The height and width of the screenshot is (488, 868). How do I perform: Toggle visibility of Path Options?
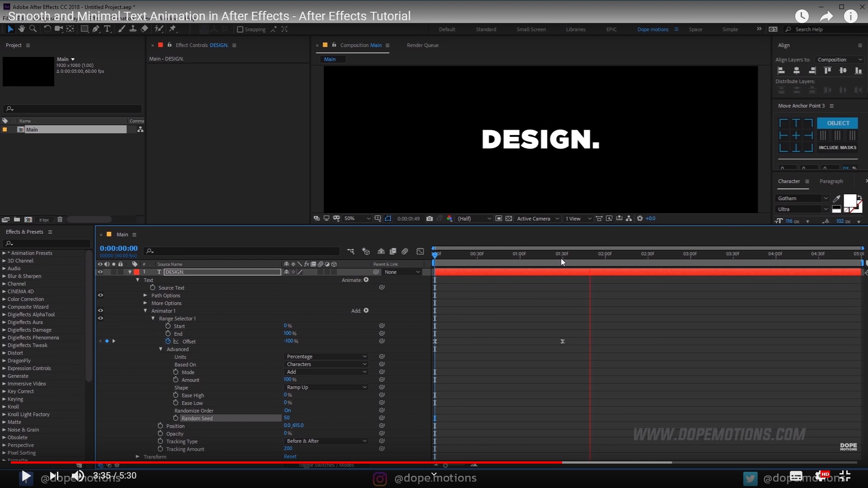(100, 296)
